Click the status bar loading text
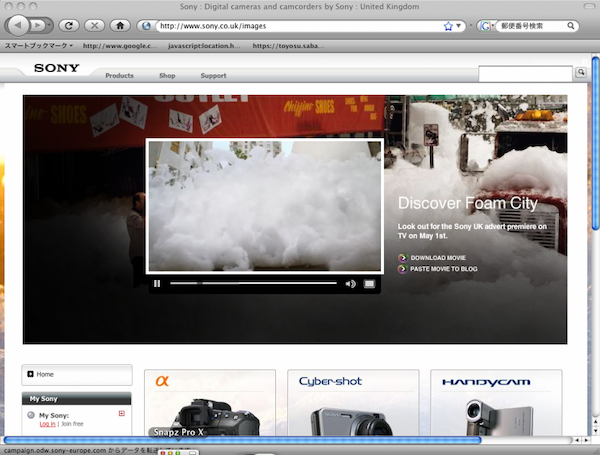The height and width of the screenshot is (455, 600). (98, 450)
